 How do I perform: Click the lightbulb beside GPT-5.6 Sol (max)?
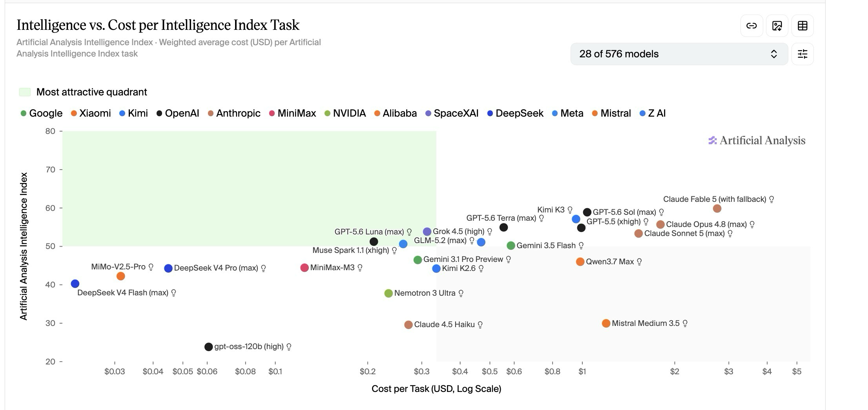click(x=661, y=212)
